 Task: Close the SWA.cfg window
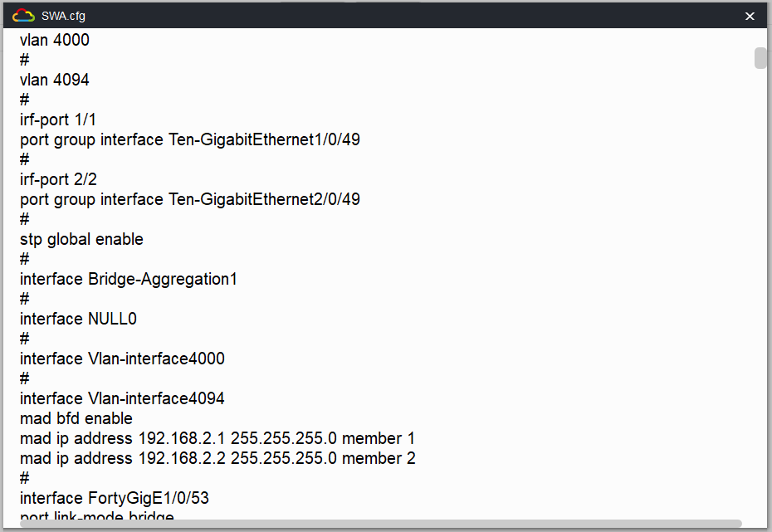pos(750,16)
